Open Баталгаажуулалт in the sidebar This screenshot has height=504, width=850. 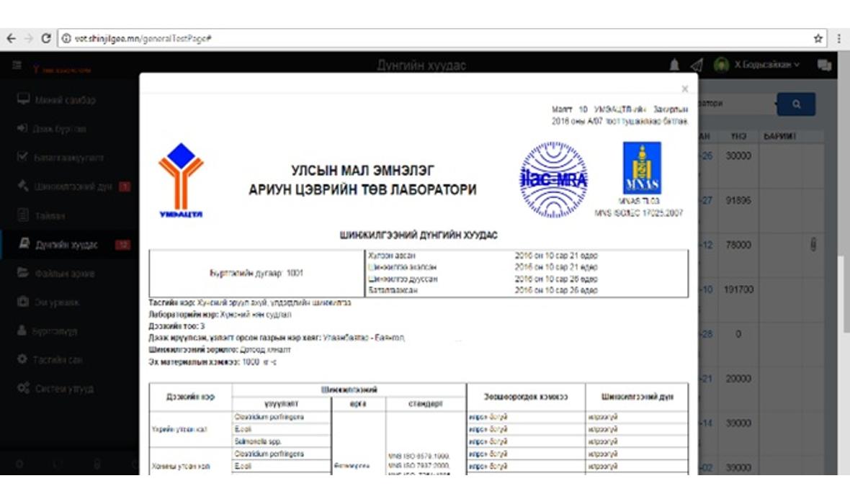61,157
